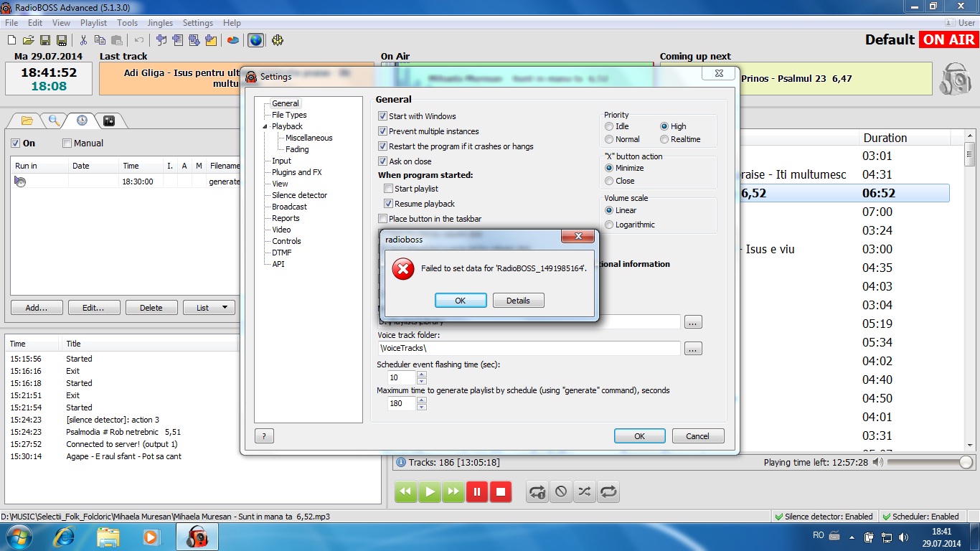This screenshot has width=980, height=551.
Task: Click the red Stop button
Action: click(x=501, y=491)
